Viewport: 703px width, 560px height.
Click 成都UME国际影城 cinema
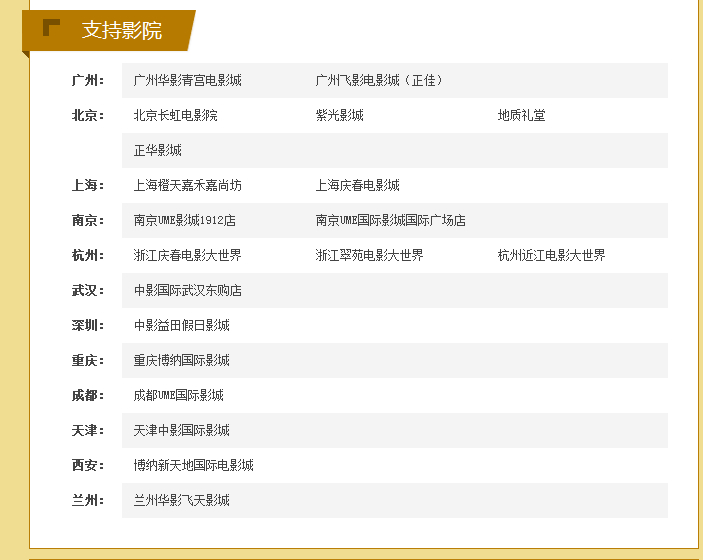point(178,395)
